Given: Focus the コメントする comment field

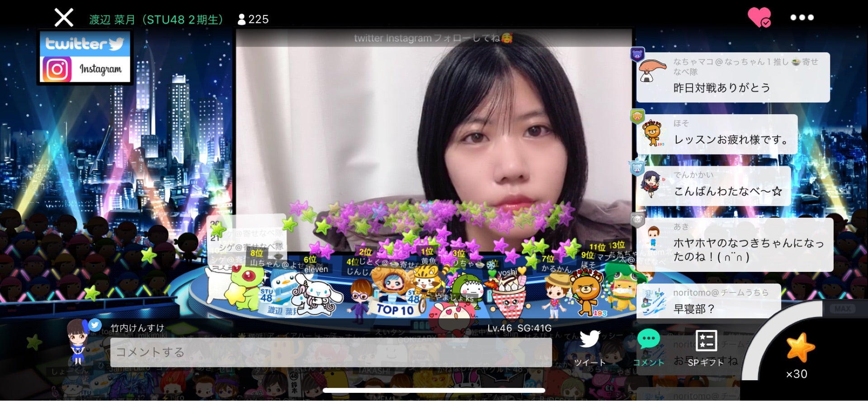Looking at the screenshot, I should pyautogui.click(x=331, y=352).
